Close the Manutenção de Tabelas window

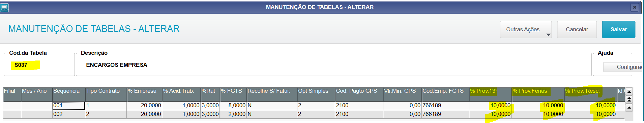coord(635,7)
